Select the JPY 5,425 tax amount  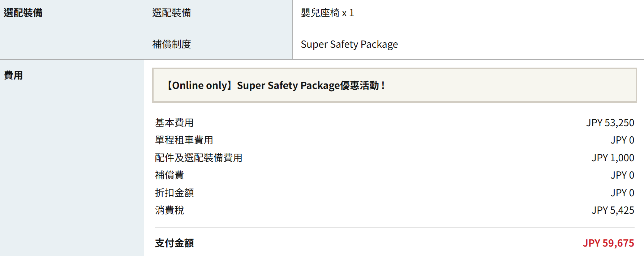613,210
